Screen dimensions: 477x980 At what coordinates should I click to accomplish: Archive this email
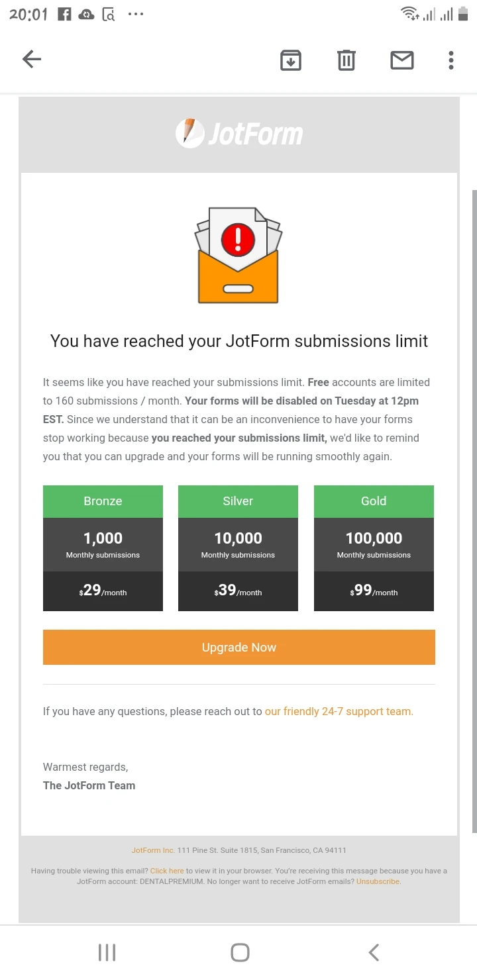point(290,60)
